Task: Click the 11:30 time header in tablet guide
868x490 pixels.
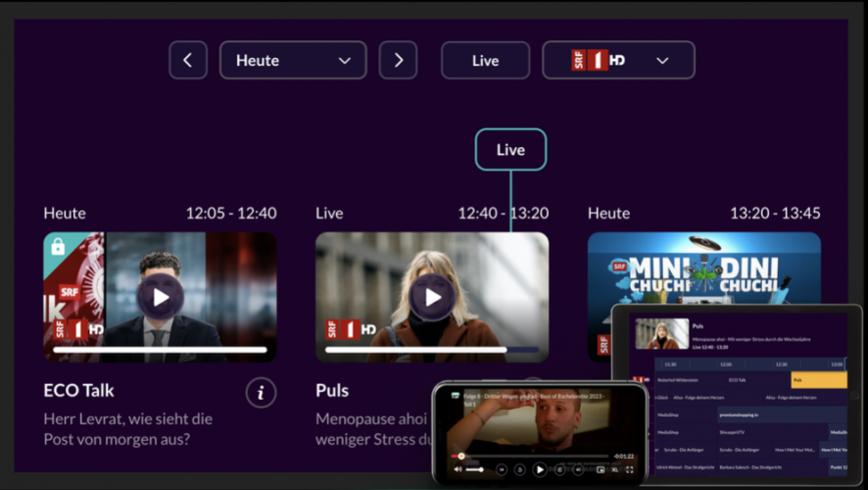Action: click(x=670, y=365)
